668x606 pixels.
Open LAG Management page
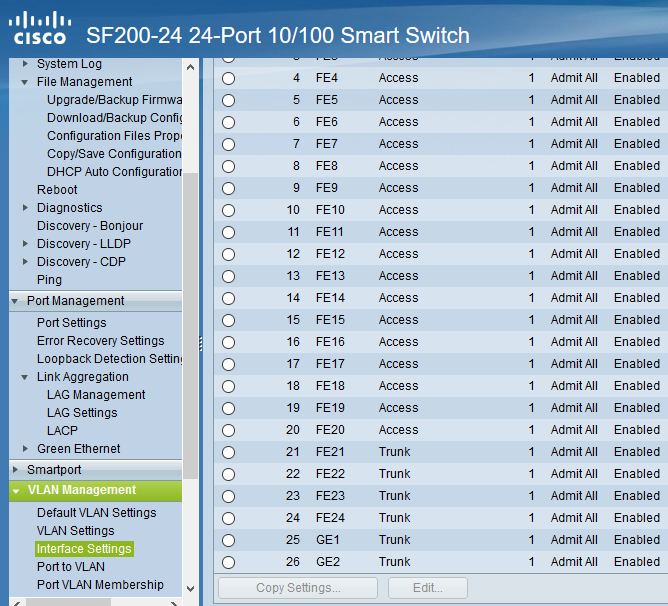tap(96, 395)
